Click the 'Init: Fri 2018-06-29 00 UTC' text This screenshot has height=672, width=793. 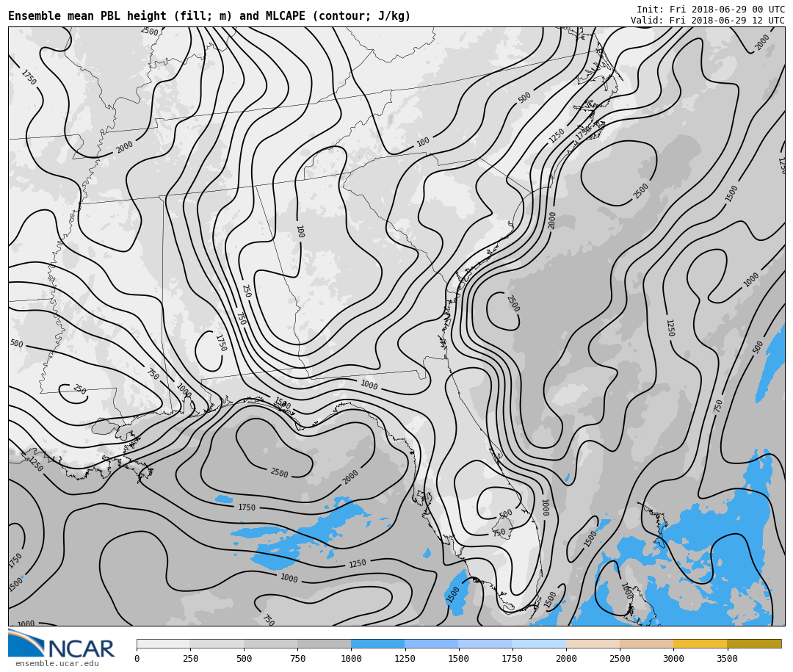pyautogui.click(x=711, y=9)
